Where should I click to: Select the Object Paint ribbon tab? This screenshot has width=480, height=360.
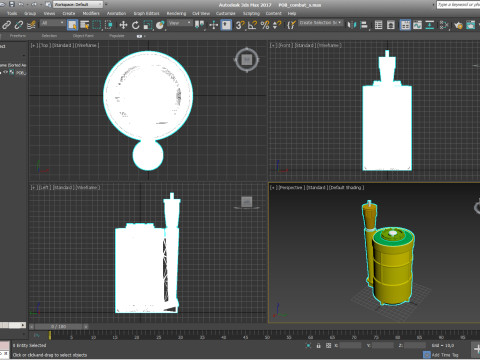coord(83,36)
